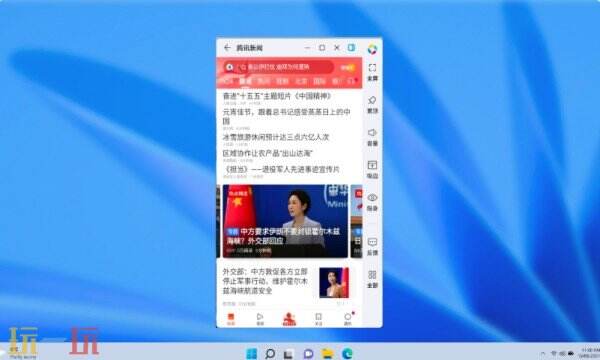Screen dimensions: 600x360
Task: Click the spokesperson thumbnail beside 外交部 article
Action: point(334,283)
